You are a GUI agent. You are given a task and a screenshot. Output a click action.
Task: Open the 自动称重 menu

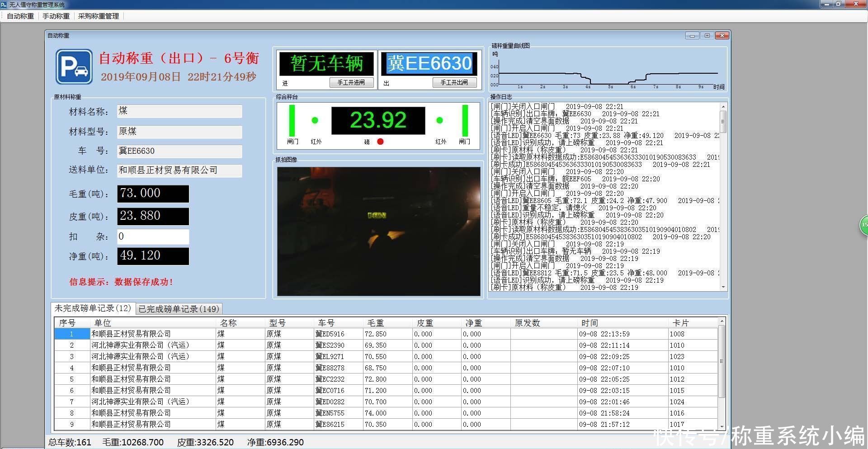(x=20, y=16)
